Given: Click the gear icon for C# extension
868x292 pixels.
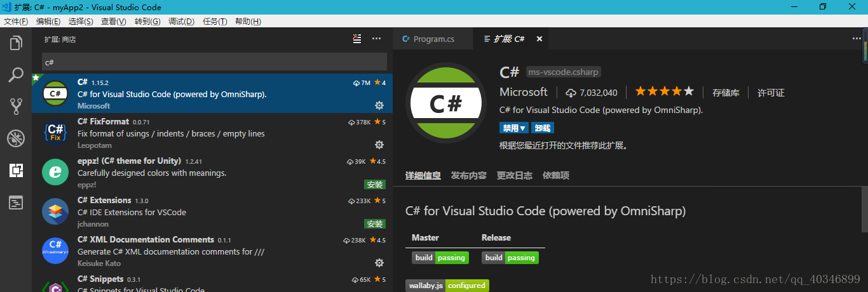Looking at the screenshot, I should click(x=379, y=105).
